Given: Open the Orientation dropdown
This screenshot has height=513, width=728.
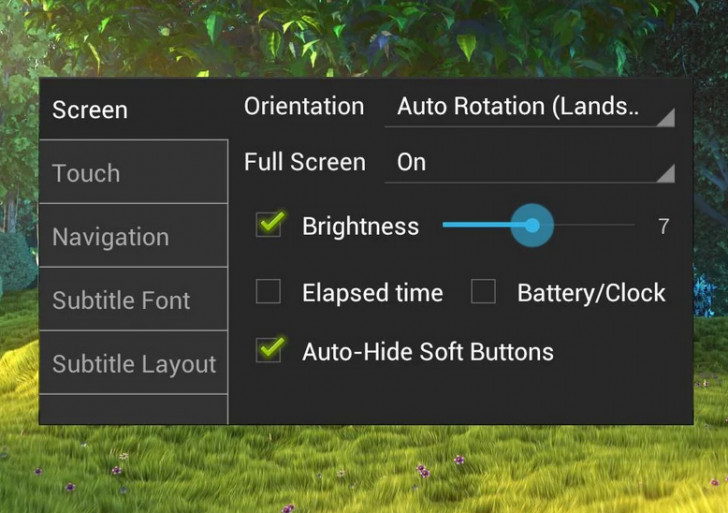Looking at the screenshot, I should coord(528,107).
